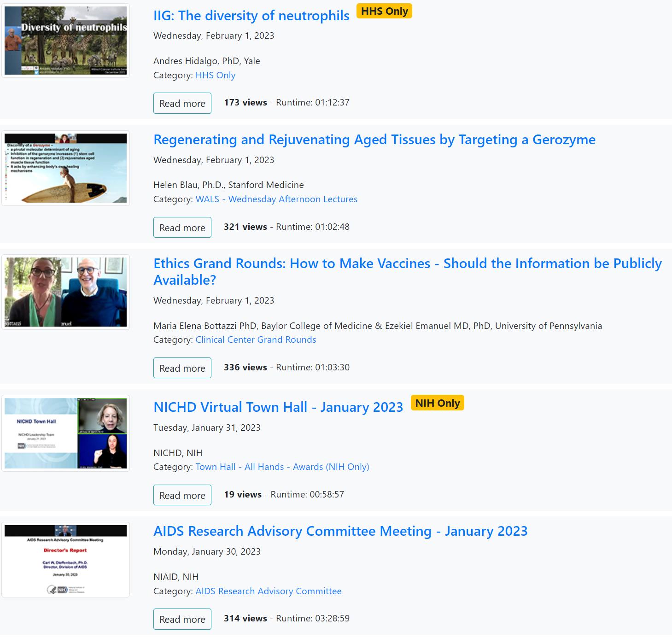Screen dimensions: 672x638
Task: Click Read more for Ethics Grand Rounds
Action: pos(182,368)
